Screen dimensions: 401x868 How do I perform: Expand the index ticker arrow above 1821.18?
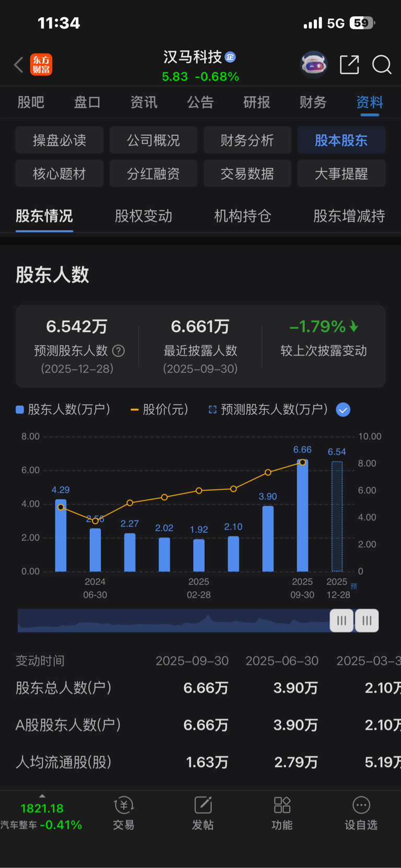click(42, 796)
